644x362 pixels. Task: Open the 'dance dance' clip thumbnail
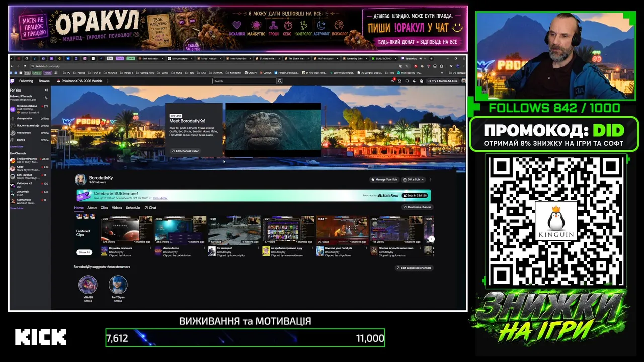[180, 230]
